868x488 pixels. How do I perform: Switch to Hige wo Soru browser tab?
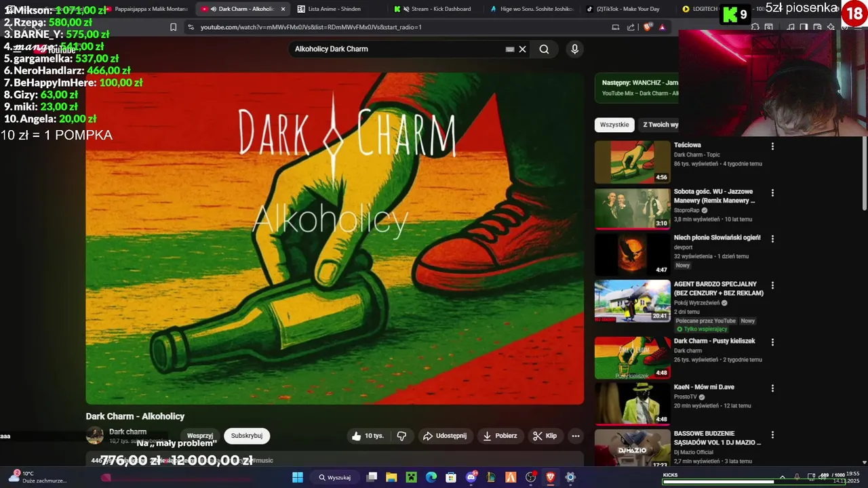[x=532, y=9]
